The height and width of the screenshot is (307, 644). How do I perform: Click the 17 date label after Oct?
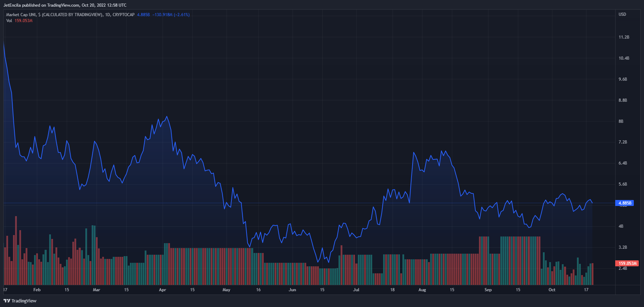pyautogui.click(x=586, y=290)
